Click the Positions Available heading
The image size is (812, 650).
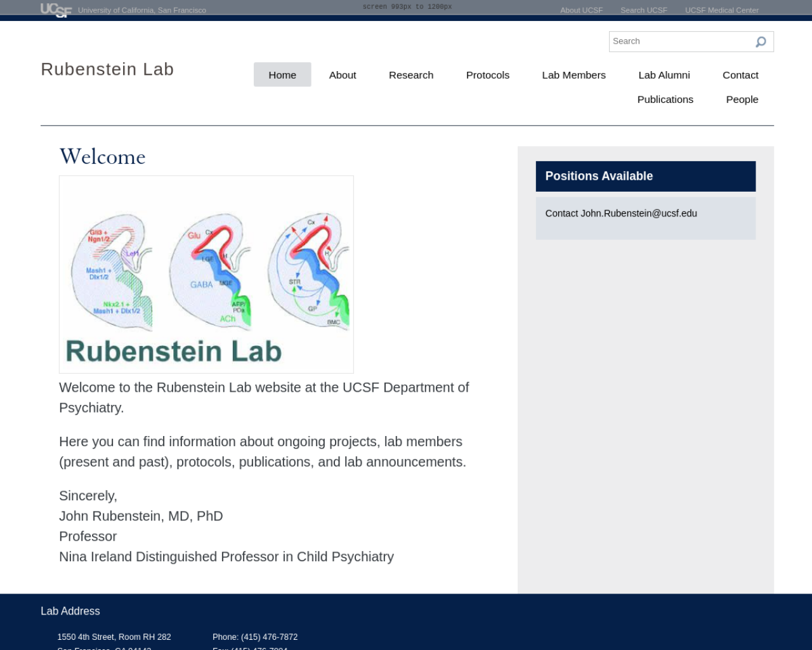pos(646,176)
